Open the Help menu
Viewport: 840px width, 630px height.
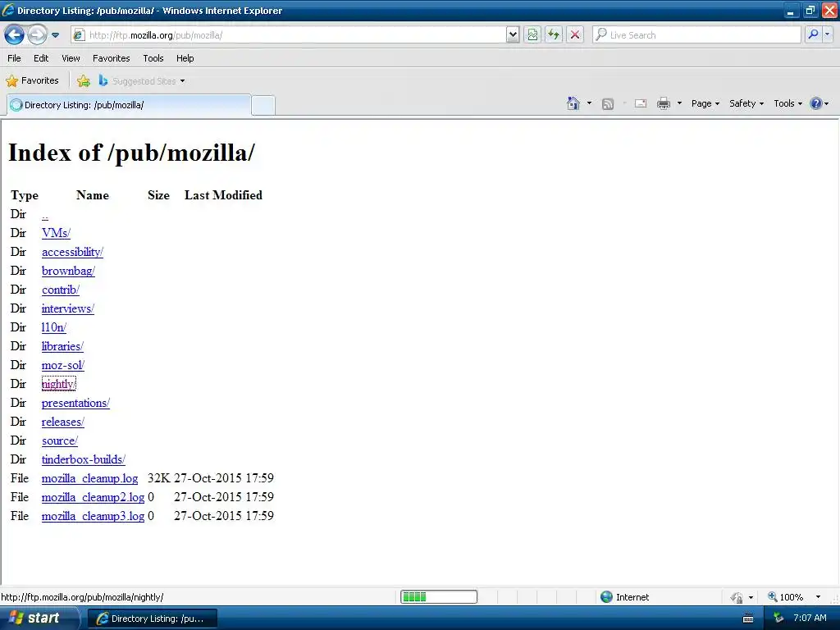pyautogui.click(x=185, y=58)
